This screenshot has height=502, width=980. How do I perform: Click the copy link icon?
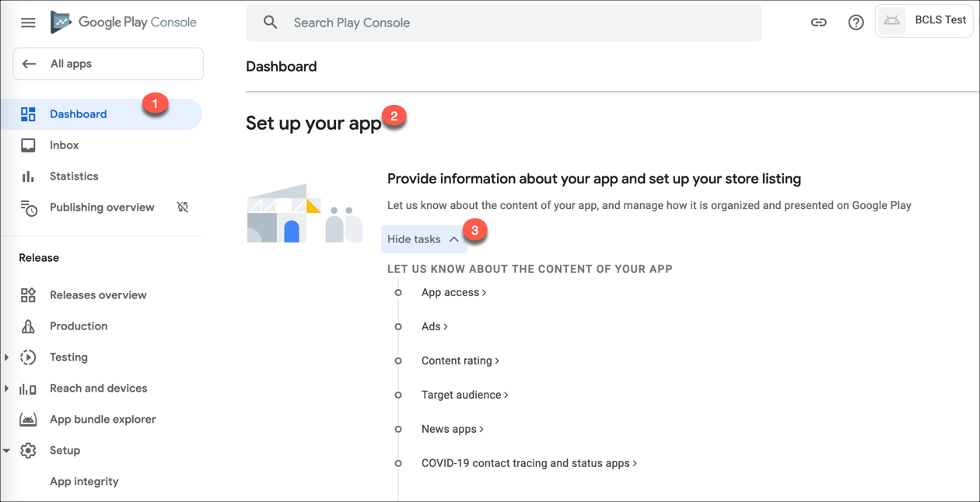pyautogui.click(x=818, y=23)
